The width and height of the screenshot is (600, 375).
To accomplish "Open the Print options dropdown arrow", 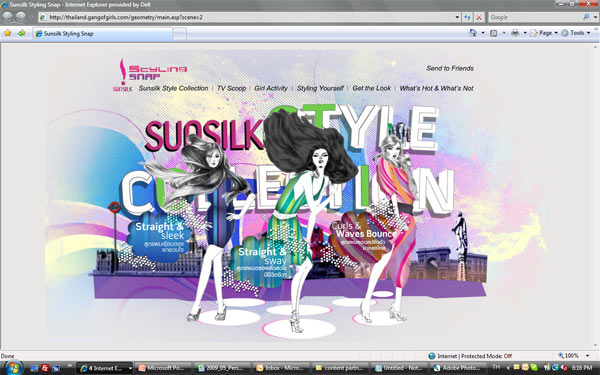I will tap(525, 33).
